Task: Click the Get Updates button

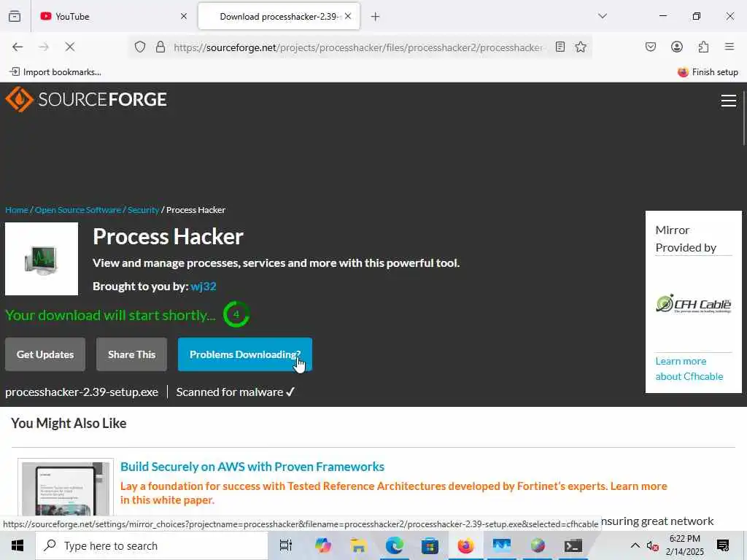Action: pos(45,354)
